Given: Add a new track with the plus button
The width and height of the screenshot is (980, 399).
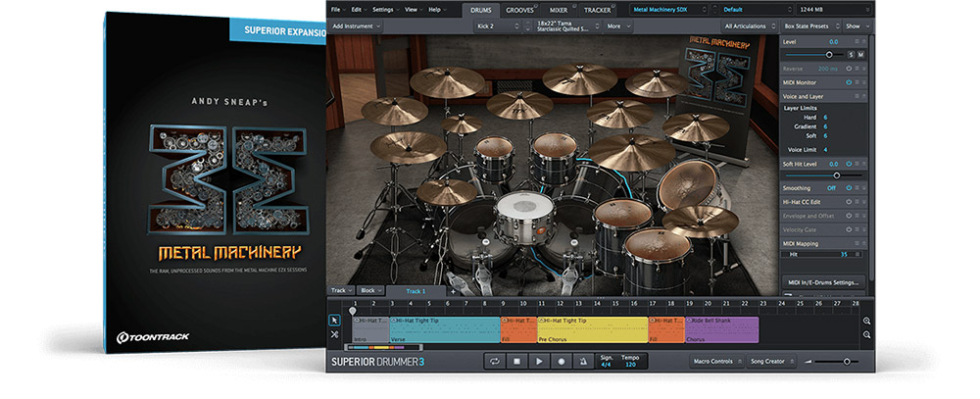Looking at the screenshot, I should pos(454,291).
